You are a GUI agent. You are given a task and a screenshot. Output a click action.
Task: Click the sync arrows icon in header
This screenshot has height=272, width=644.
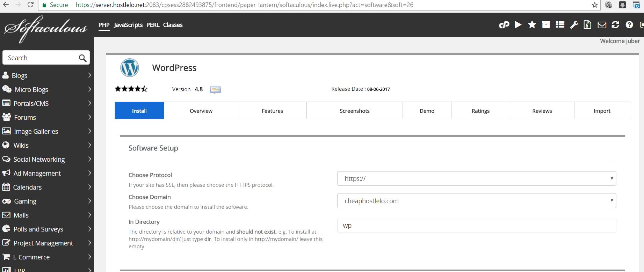(615, 24)
